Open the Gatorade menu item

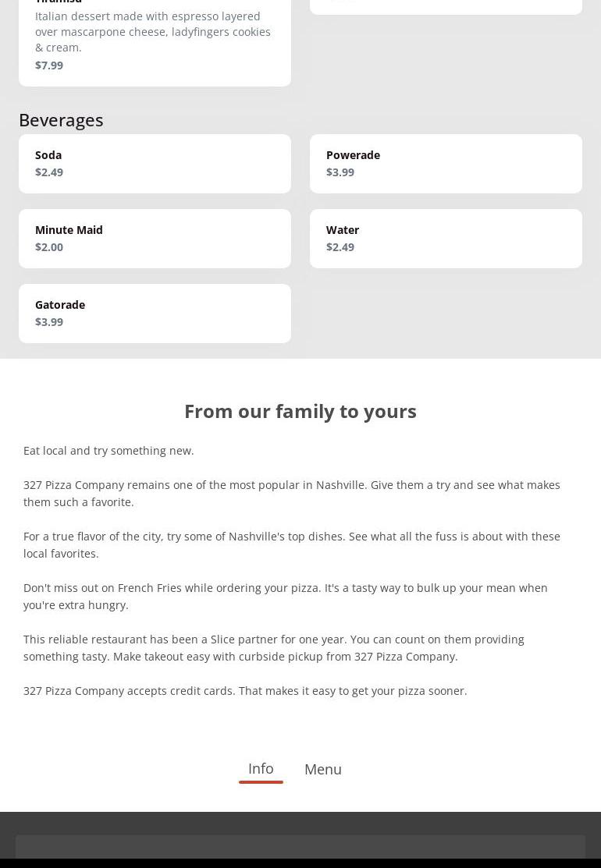pyautogui.click(x=155, y=314)
